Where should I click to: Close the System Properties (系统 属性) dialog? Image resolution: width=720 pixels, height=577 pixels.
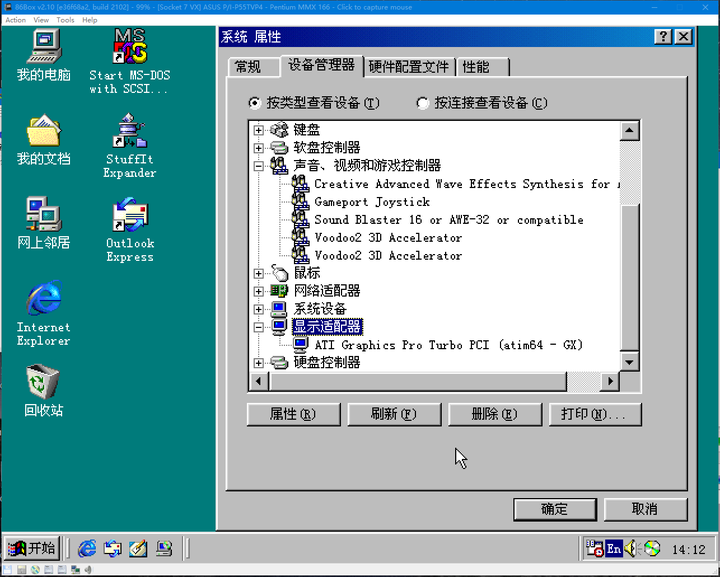(x=684, y=37)
